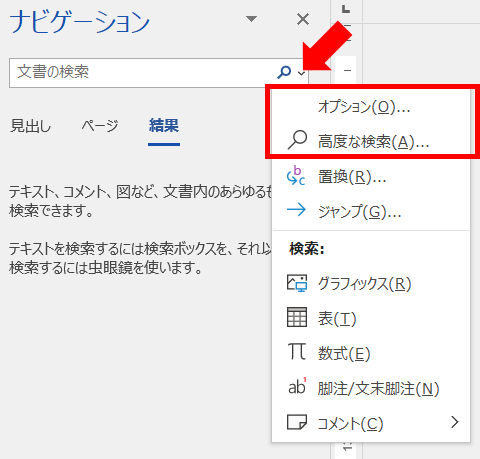Click the 高度な検索 magnifier icon

point(297,139)
